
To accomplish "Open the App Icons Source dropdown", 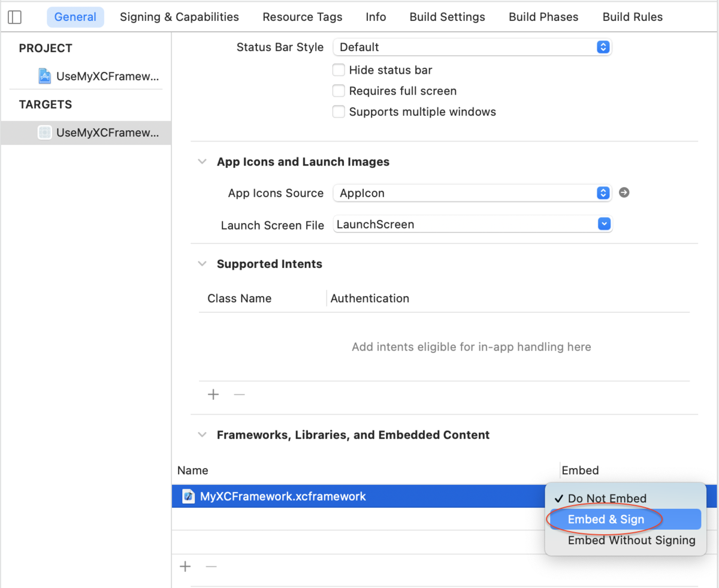I will pyautogui.click(x=472, y=193).
